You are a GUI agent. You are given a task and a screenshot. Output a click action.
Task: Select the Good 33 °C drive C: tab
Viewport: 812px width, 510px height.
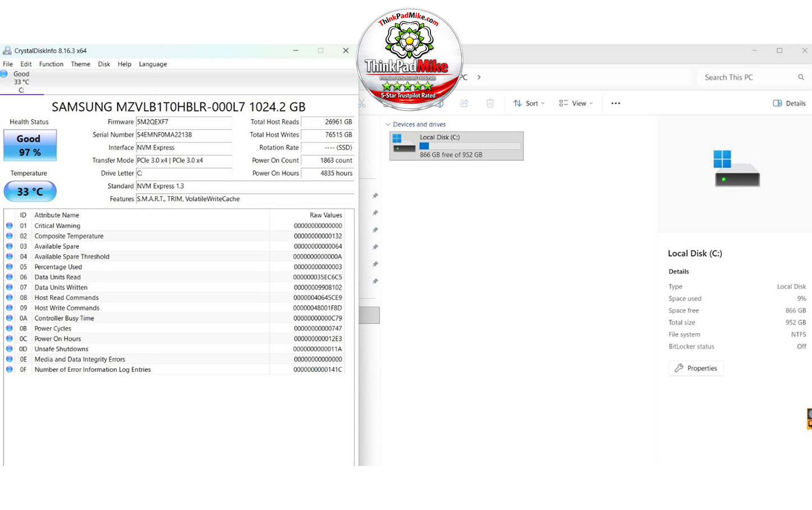pos(21,82)
